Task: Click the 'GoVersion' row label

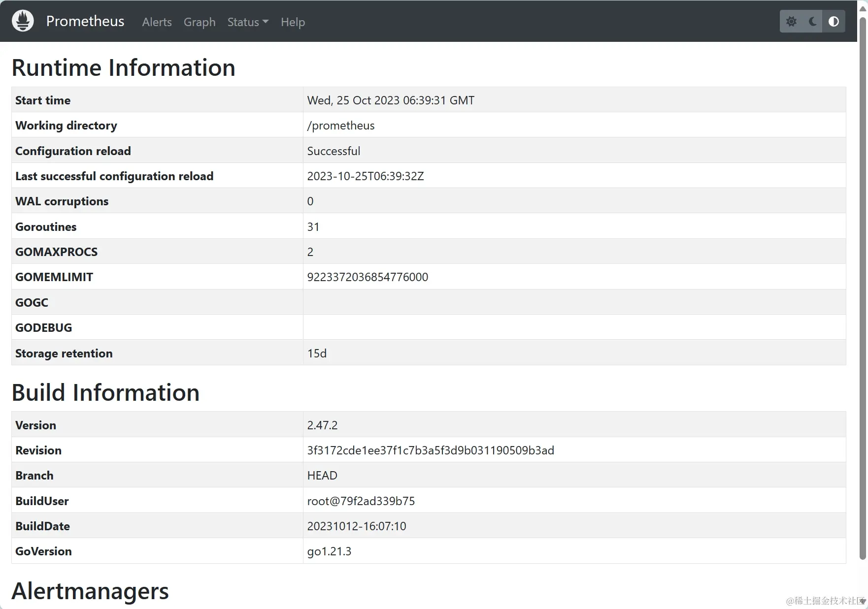Action: pyautogui.click(x=43, y=551)
